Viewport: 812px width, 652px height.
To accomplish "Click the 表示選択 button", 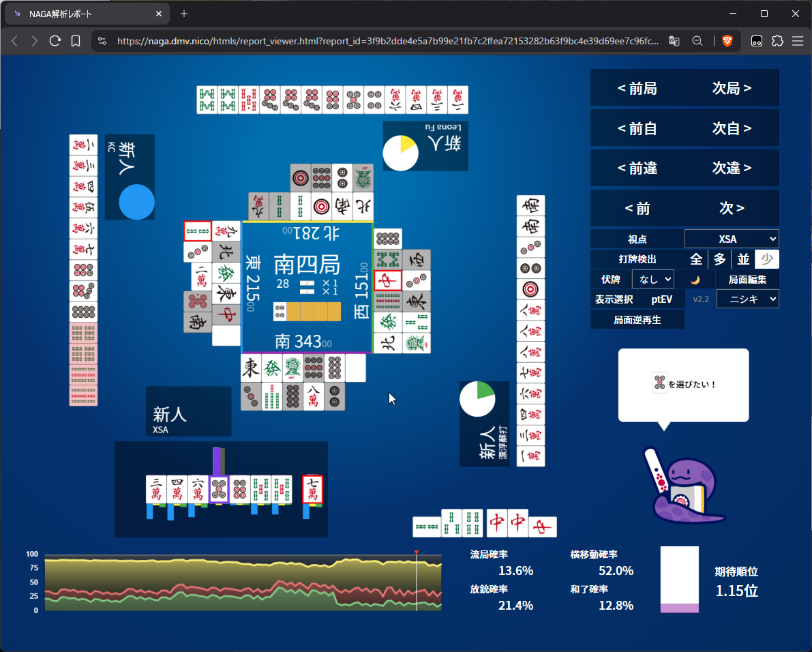I will point(614,299).
